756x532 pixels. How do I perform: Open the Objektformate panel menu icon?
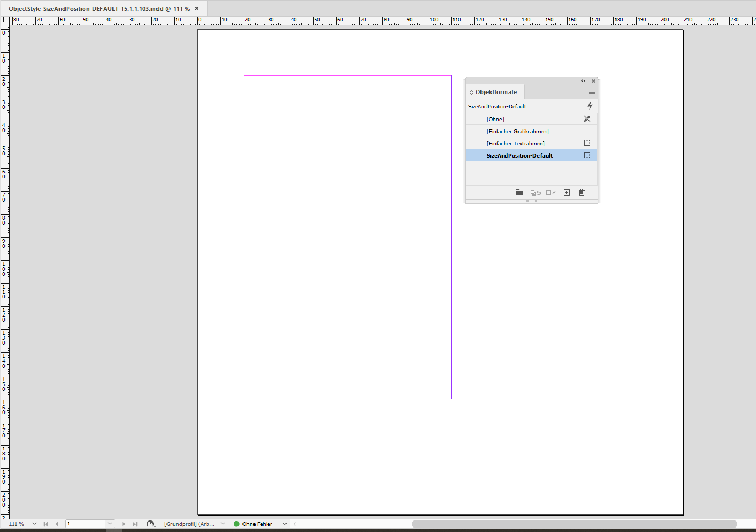click(591, 91)
